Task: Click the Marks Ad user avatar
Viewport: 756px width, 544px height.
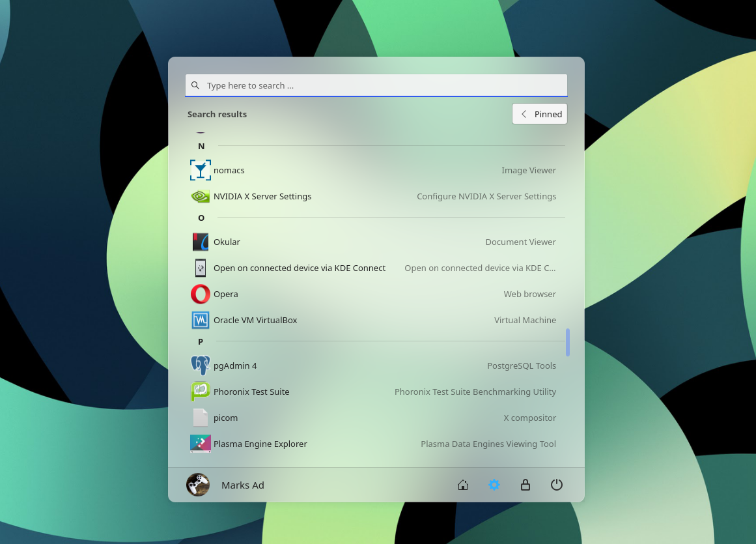Action: (198, 485)
